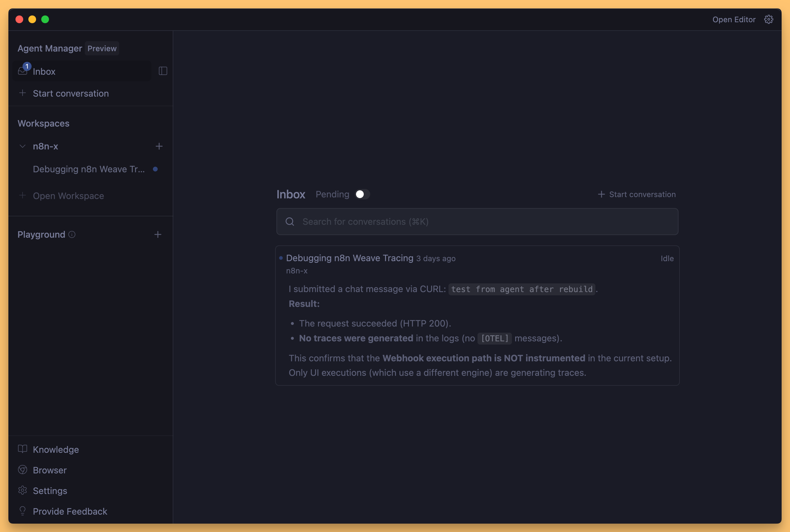The height and width of the screenshot is (532, 790).
Task: Toggle the Pending filter switch
Action: point(362,194)
